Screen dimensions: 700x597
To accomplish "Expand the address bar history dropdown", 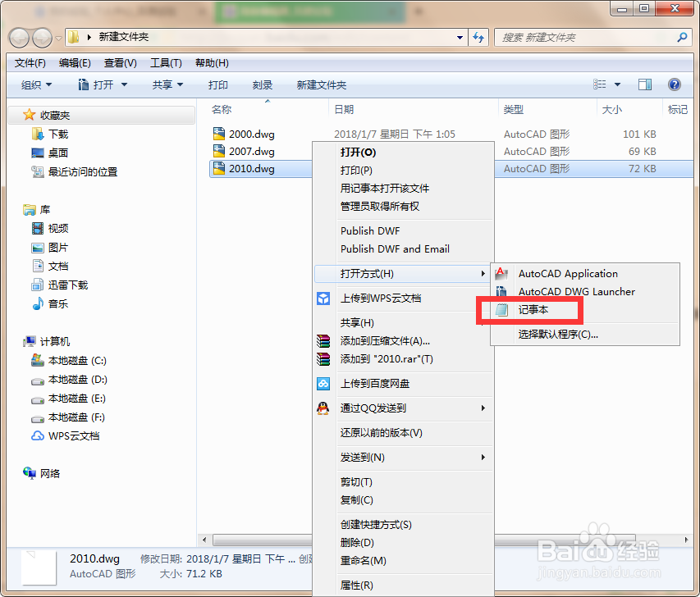I will pyautogui.click(x=460, y=38).
